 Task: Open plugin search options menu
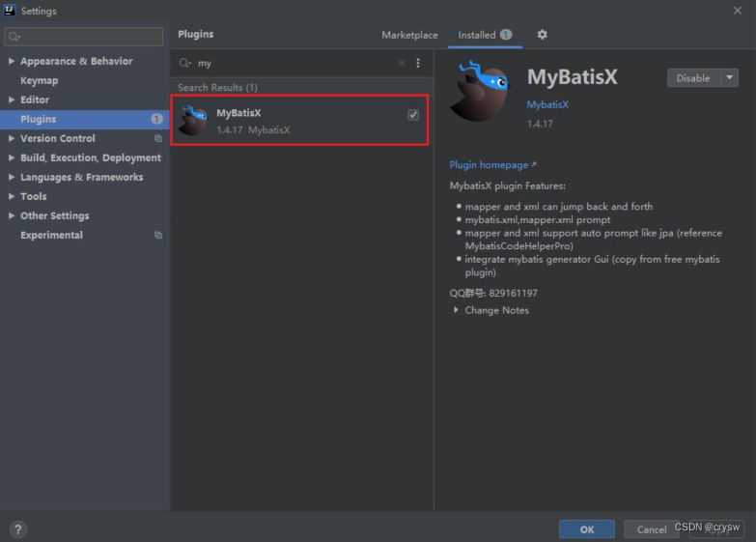pos(418,63)
